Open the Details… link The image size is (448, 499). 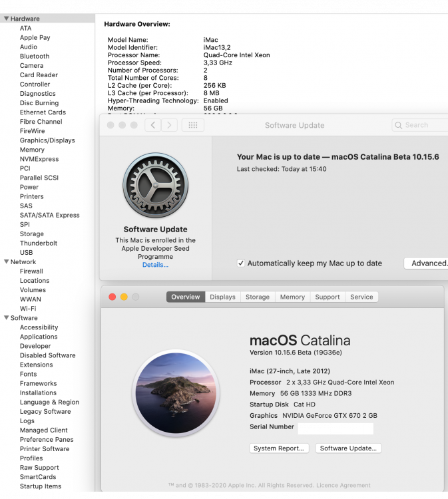point(155,265)
